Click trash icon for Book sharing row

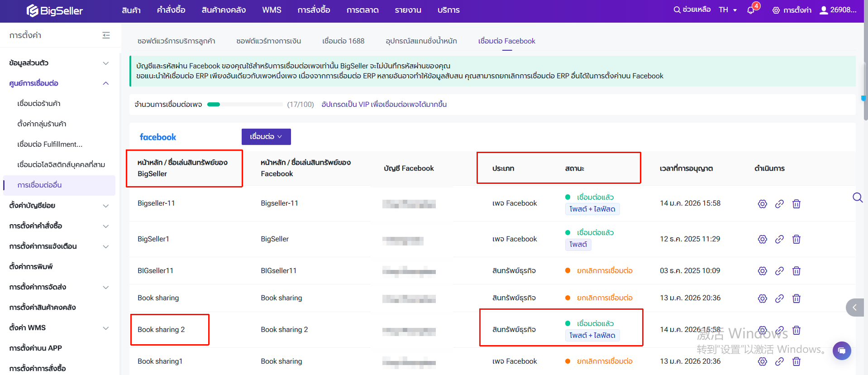(x=796, y=298)
